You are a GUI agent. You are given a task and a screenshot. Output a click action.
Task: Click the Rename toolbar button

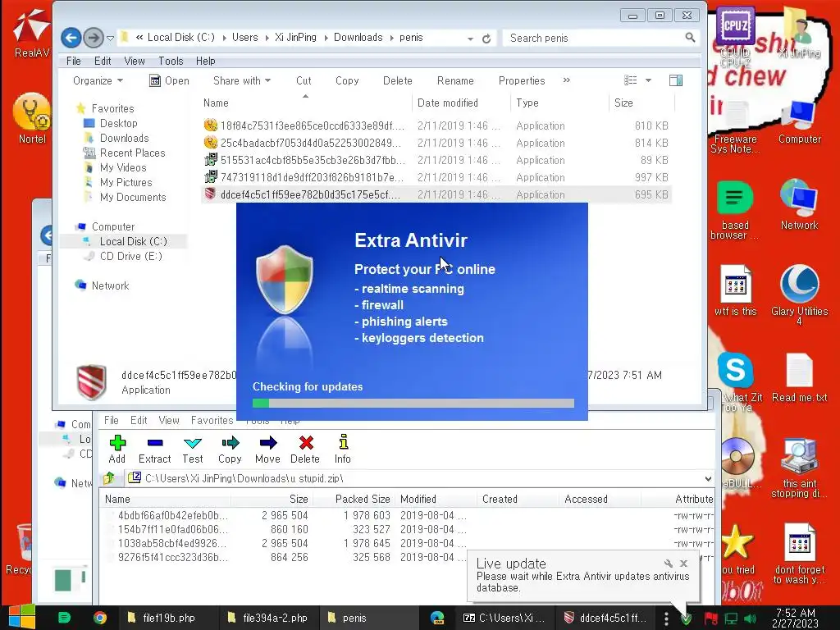point(455,80)
